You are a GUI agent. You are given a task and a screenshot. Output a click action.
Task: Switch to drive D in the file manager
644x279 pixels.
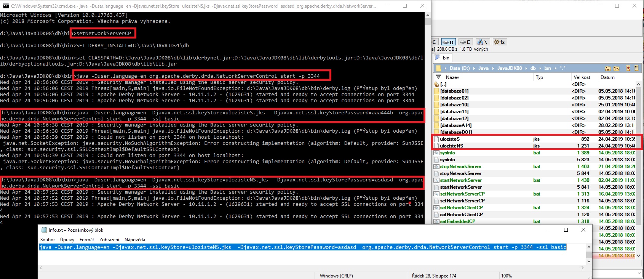(x=448, y=42)
